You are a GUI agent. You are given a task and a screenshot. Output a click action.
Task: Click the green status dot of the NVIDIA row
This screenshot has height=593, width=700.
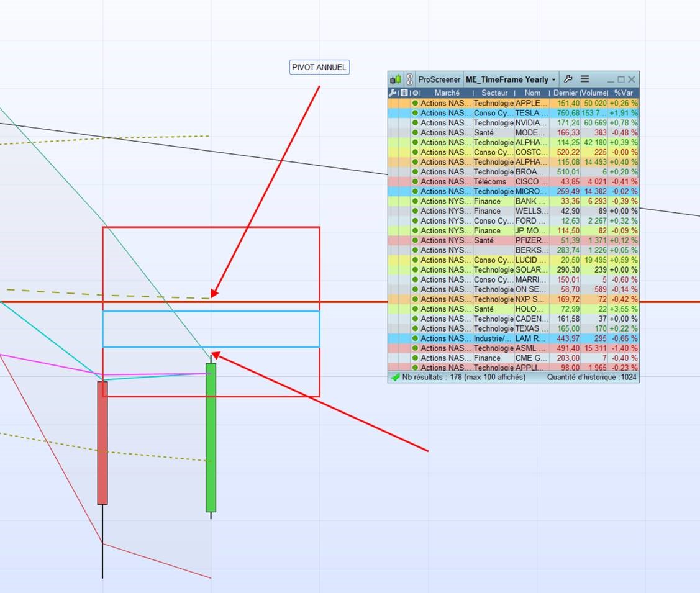click(x=415, y=123)
